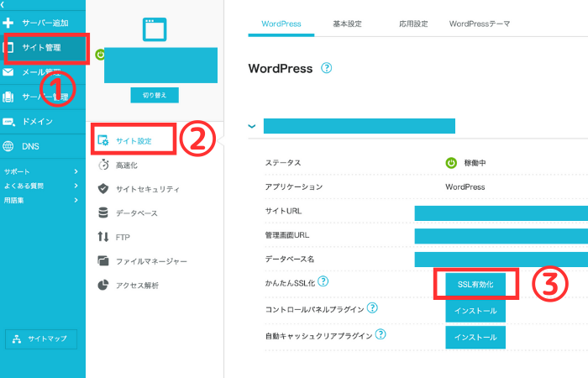Switch to the 応用設定 tab

413,24
